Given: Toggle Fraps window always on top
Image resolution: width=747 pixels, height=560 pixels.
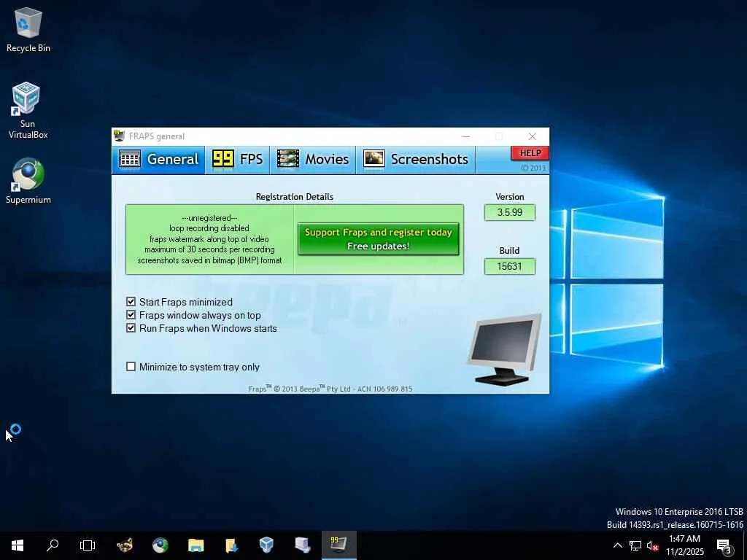Looking at the screenshot, I should coord(131,315).
